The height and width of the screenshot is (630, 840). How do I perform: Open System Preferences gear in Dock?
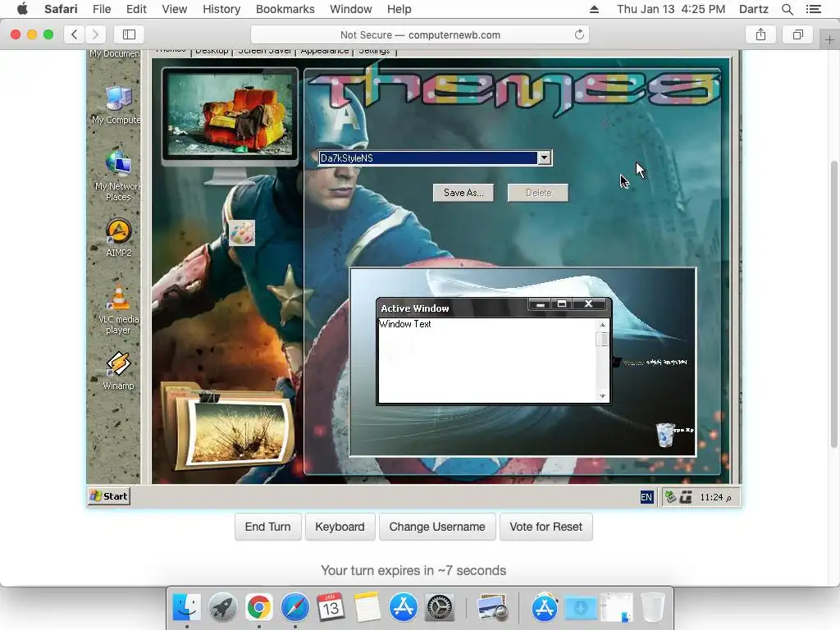[x=440, y=607]
